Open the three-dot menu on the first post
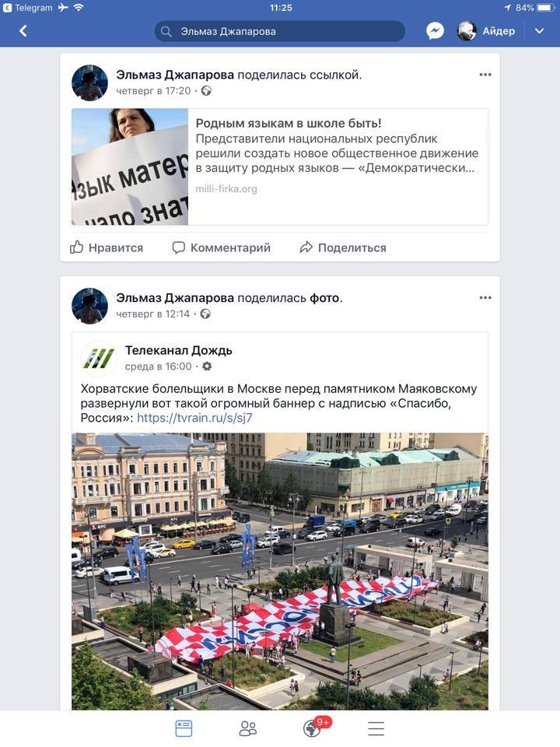 485,75
